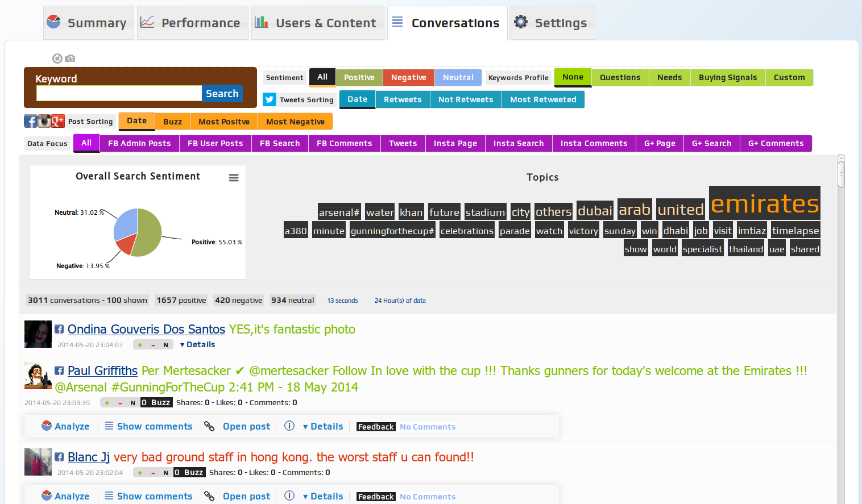Click the Summary tab's pie chart icon

53,22
